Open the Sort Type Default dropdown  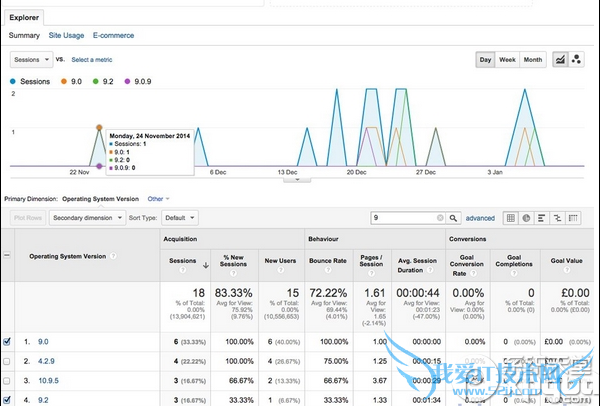pos(178,217)
